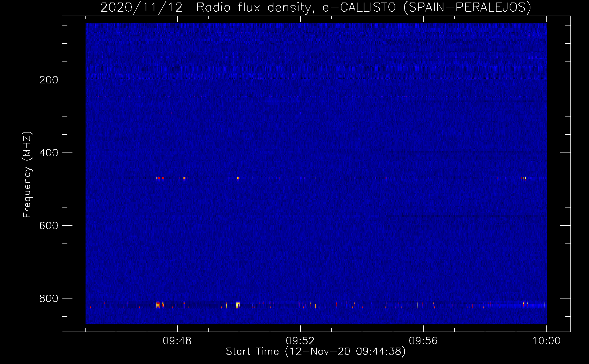
Task: Click the '09:56' time tick label
Action: click(x=423, y=341)
